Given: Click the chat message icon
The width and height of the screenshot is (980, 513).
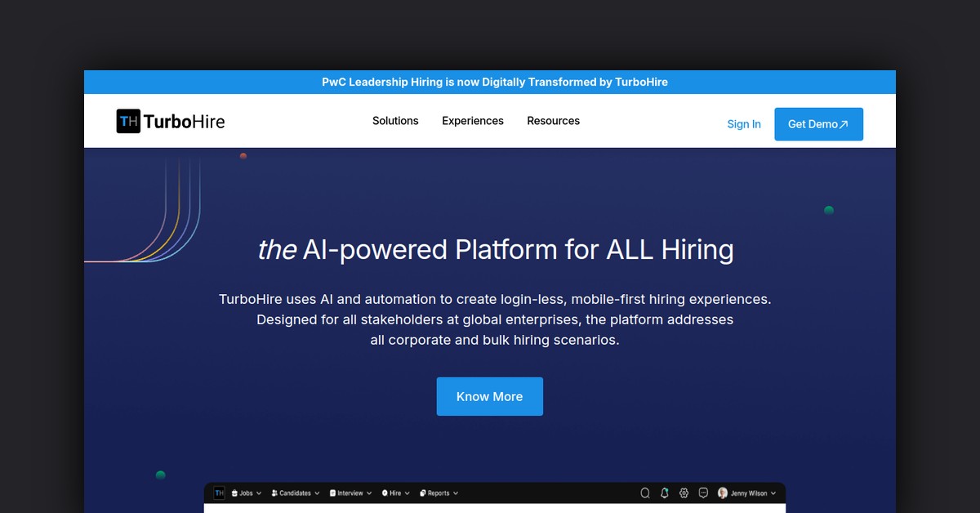Looking at the screenshot, I should [x=703, y=493].
